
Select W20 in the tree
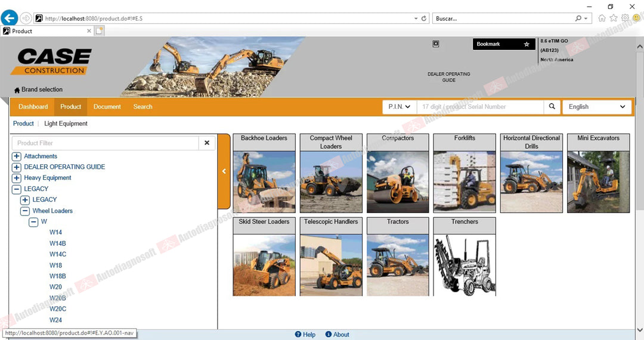tap(55, 287)
